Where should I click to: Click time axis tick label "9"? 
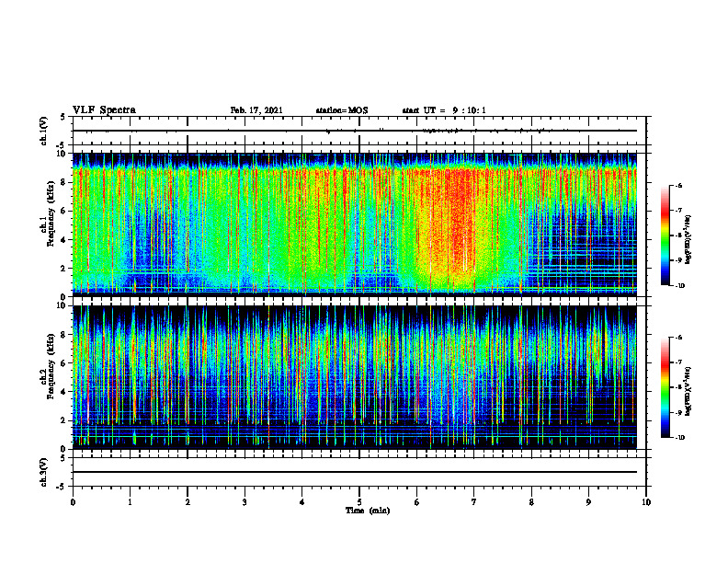pyautogui.click(x=588, y=502)
